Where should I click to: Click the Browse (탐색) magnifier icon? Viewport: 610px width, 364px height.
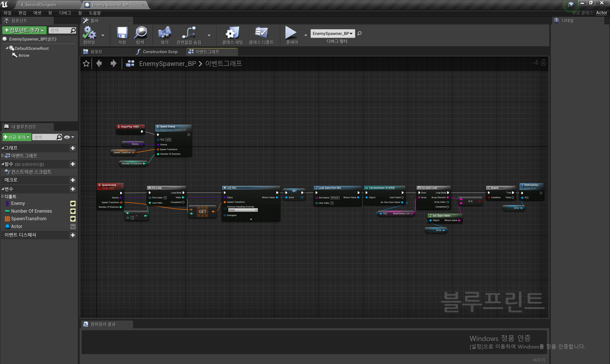click(140, 33)
